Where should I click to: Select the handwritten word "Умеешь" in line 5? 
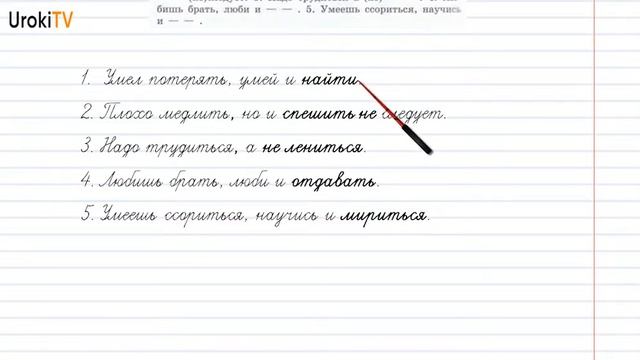129,213
